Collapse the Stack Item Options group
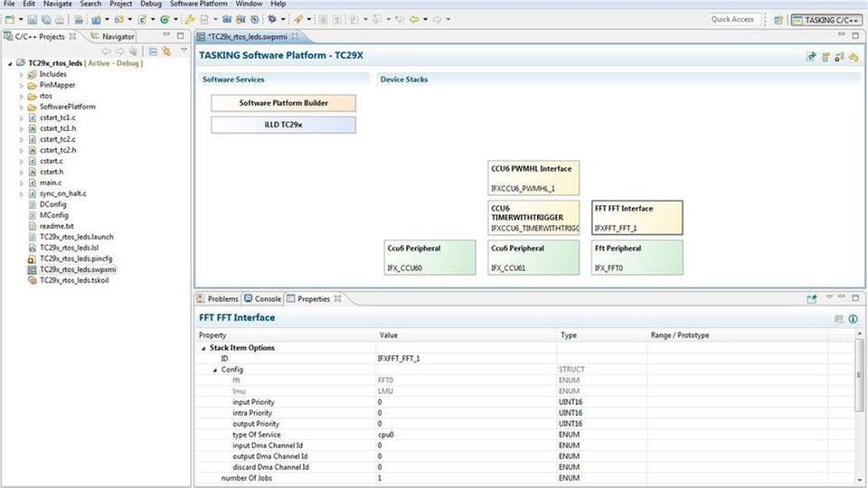This screenshot has height=488, width=868. 203,348
